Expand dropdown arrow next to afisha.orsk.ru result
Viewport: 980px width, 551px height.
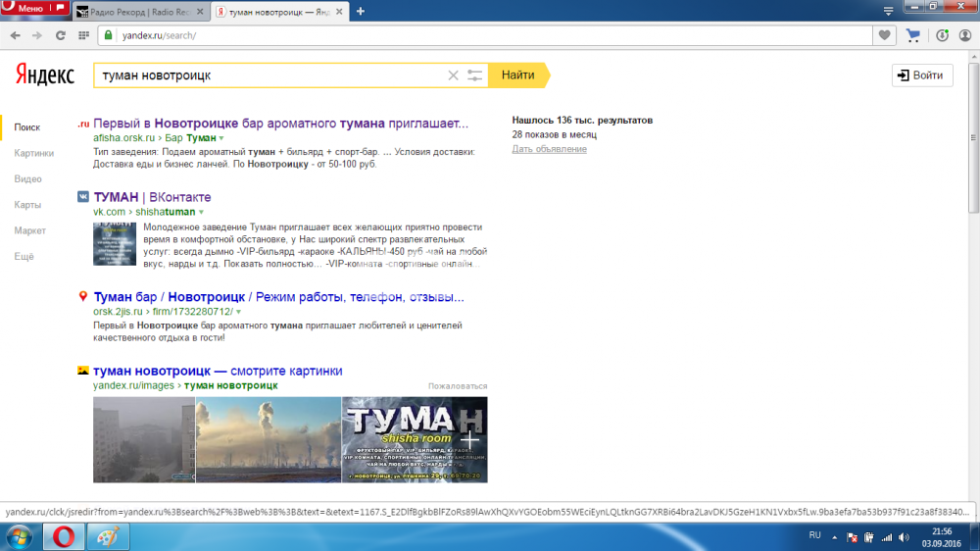[x=222, y=138]
